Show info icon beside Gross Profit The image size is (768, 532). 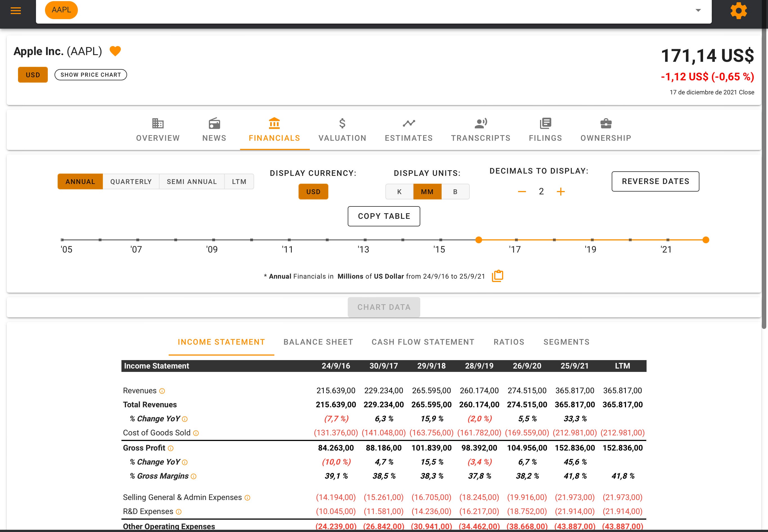170,448
